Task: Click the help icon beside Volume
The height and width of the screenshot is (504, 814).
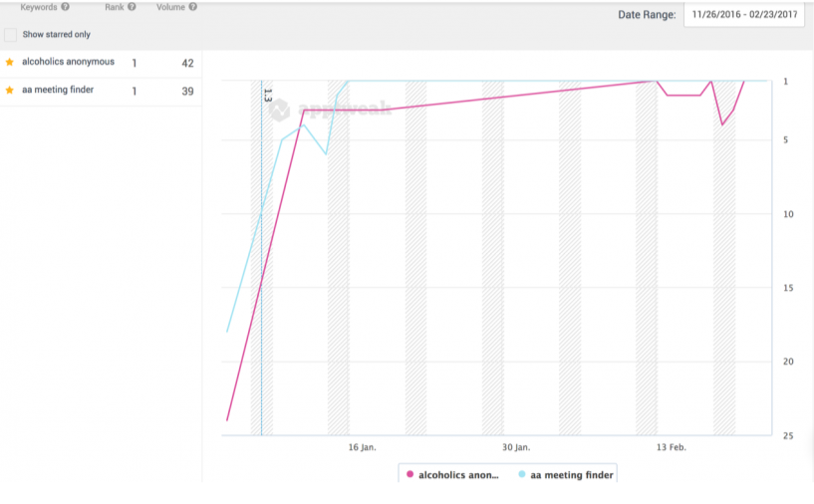Action: pos(192,7)
